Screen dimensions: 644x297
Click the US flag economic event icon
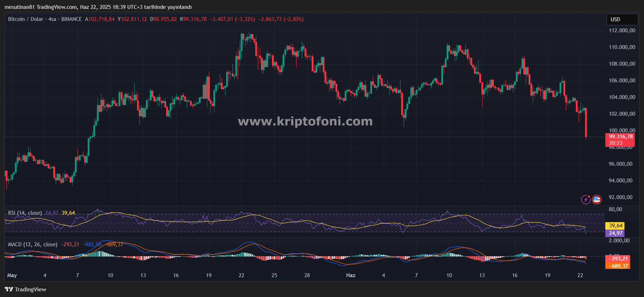click(597, 200)
